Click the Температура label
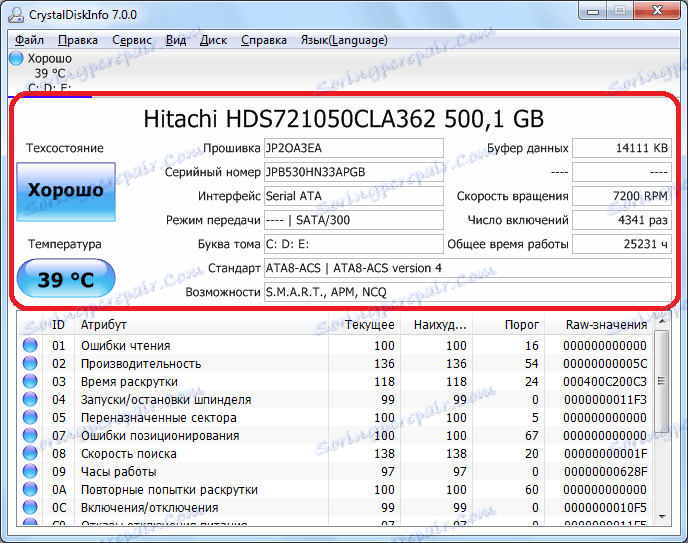The height and width of the screenshot is (543, 688). (64, 244)
